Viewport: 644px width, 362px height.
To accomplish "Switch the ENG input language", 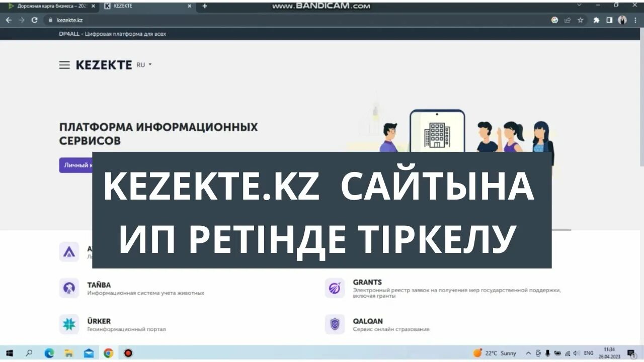I will click(589, 353).
